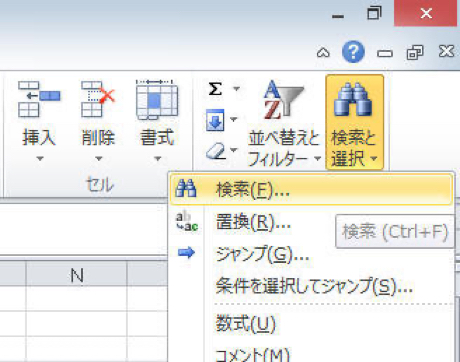
Task: Select コメント(M) menu item
Action: point(312,353)
